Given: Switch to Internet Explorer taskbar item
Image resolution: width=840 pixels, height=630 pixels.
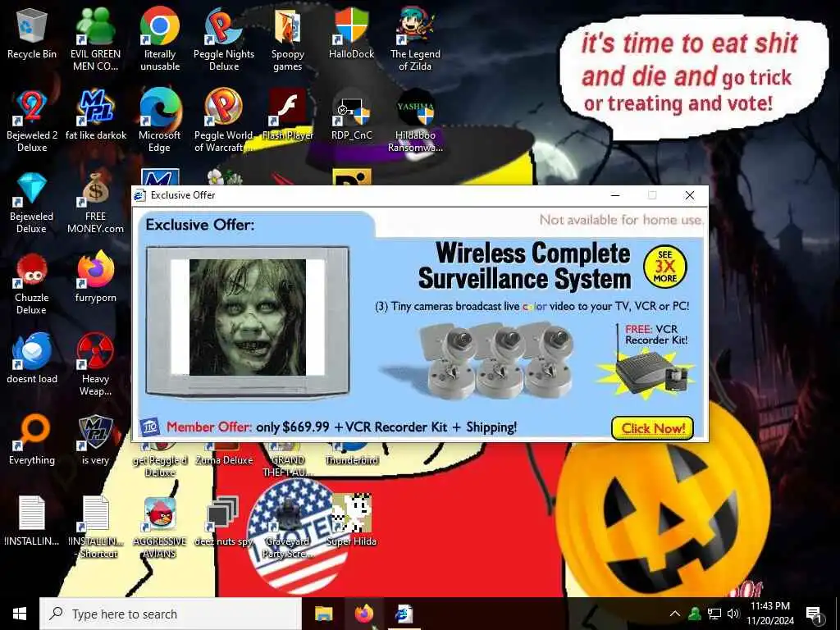Looking at the screenshot, I should [404, 614].
